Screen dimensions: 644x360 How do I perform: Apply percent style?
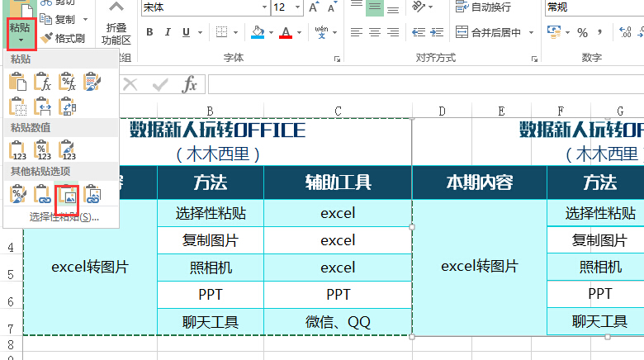tap(582, 32)
